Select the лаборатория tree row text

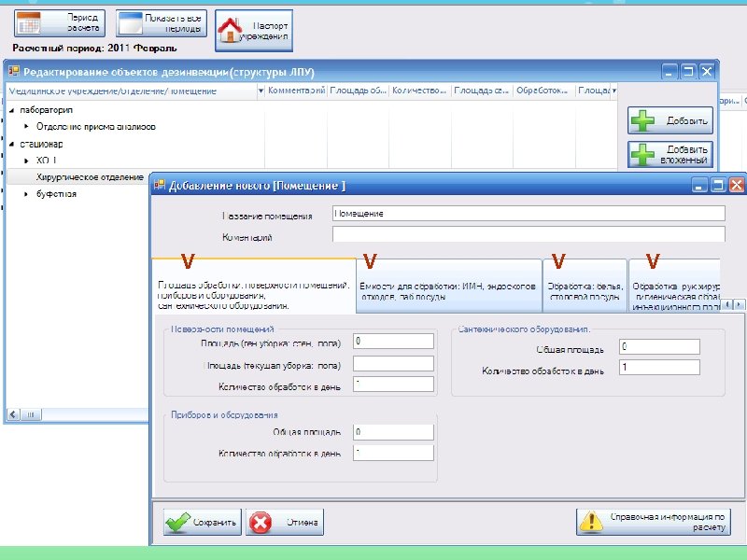(x=46, y=110)
